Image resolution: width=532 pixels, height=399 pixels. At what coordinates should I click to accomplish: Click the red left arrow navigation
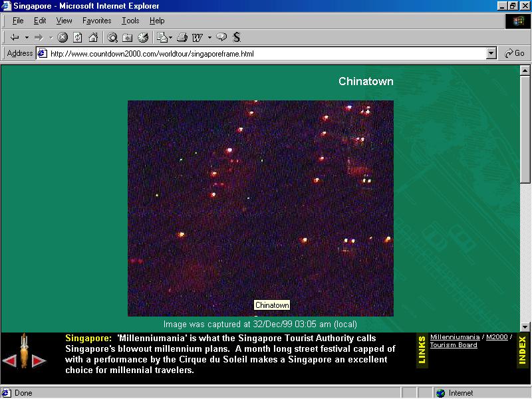pyautogui.click(x=9, y=360)
